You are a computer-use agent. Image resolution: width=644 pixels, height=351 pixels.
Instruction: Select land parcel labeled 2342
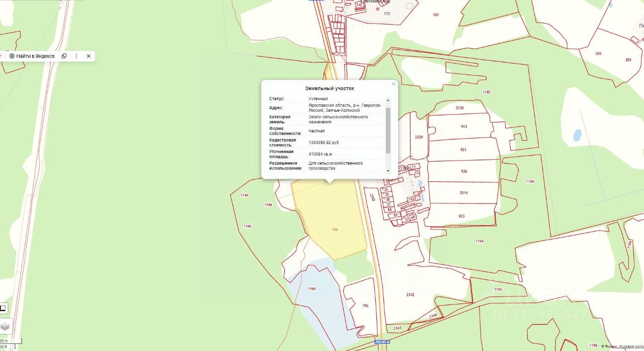(x=410, y=295)
